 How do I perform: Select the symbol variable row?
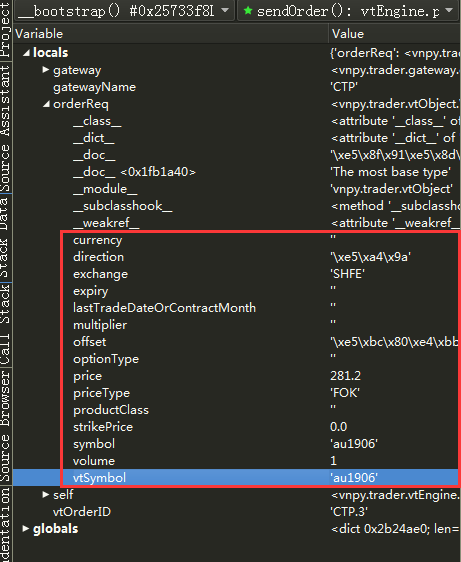click(237, 444)
